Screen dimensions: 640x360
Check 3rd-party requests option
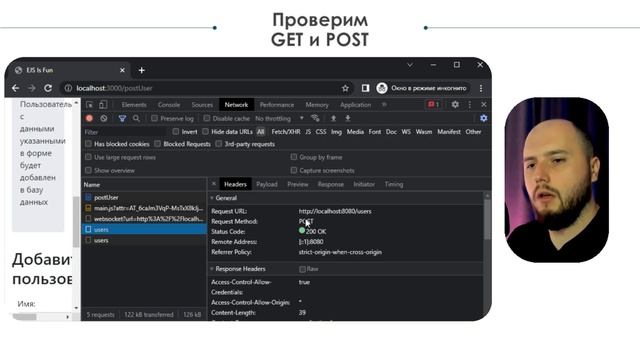pos(219,144)
